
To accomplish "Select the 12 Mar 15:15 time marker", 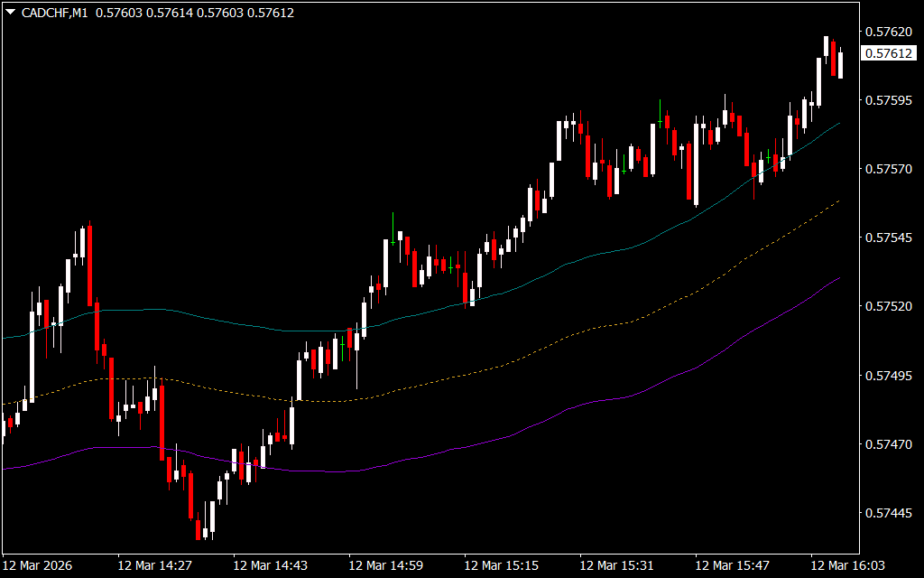I will coord(501,565).
